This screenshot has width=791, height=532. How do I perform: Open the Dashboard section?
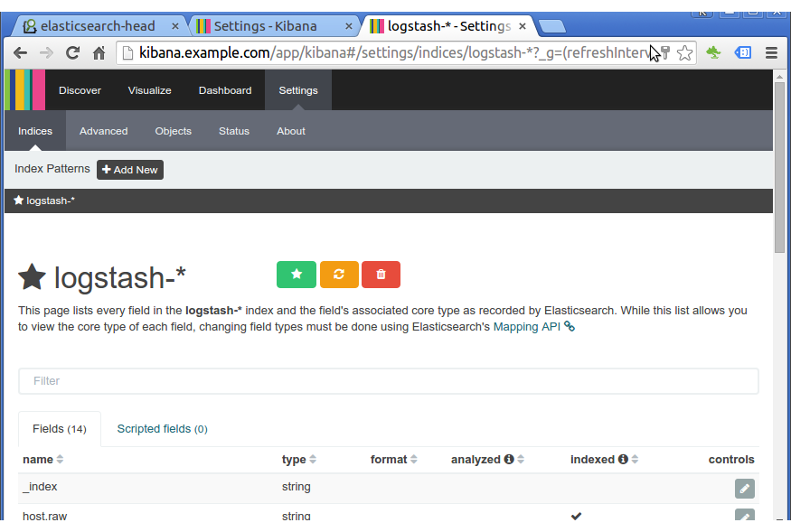225,90
